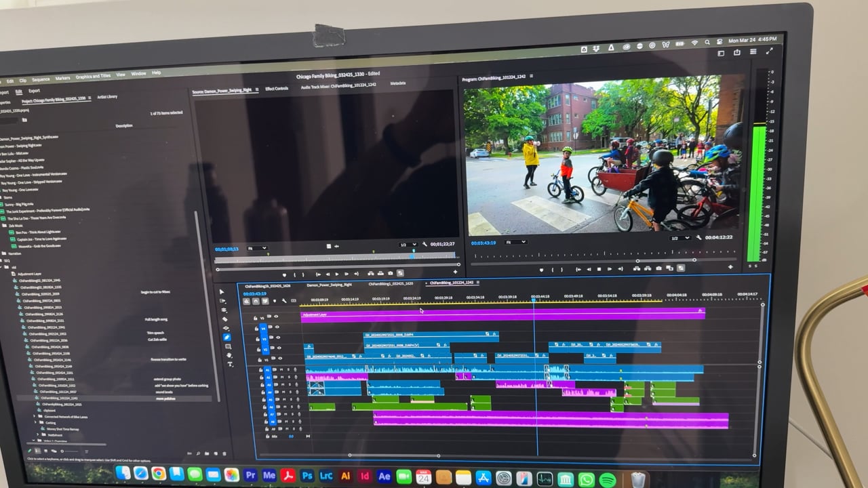Open Program monitor settings wrench
Screen dimensions: 868x488
[x=698, y=238]
